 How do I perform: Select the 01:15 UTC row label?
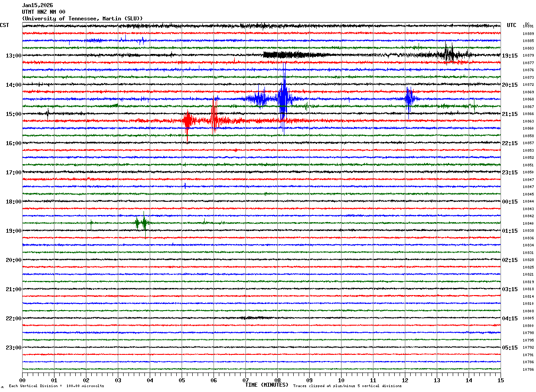(x=510, y=231)
